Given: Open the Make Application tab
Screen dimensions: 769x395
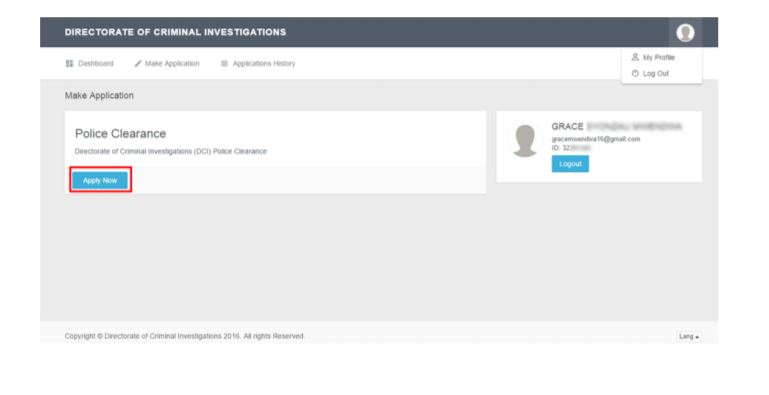Looking at the screenshot, I should pos(167,64).
